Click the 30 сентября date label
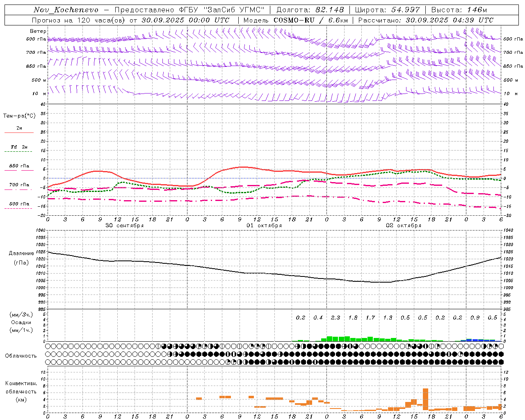Screen dimensions: 525x420 (125, 226)
